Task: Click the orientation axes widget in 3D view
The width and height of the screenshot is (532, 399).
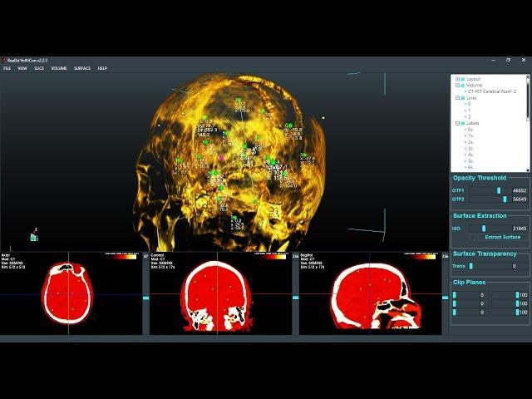Action: coord(34,235)
